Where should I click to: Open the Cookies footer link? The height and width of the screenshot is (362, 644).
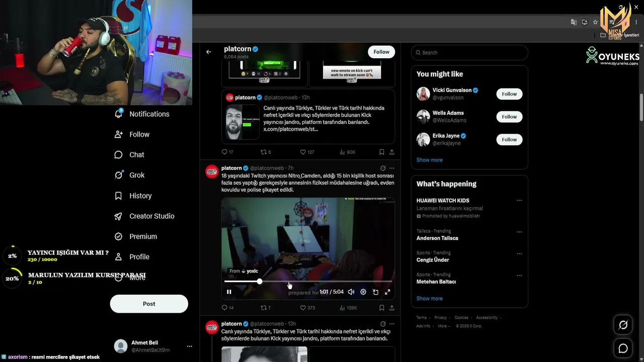(x=461, y=318)
